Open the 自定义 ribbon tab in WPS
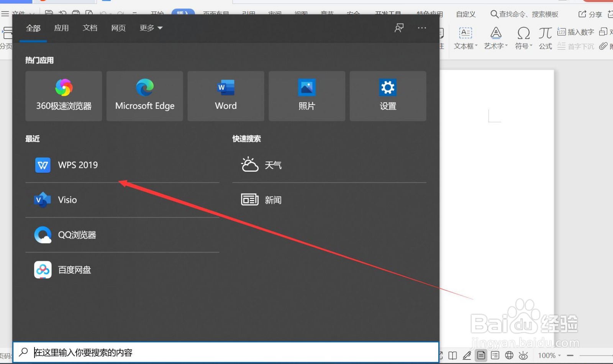 (466, 14)
